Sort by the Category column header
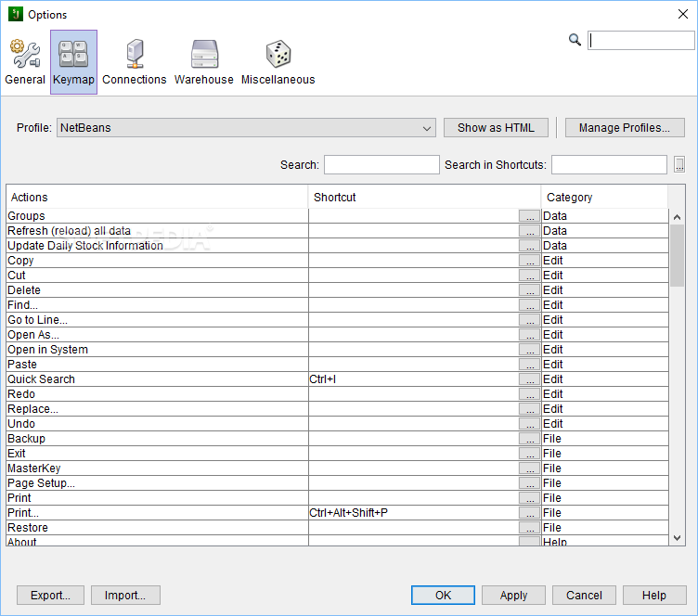The width and height of the screenshot is (698, 616). [x=604, y=197]
